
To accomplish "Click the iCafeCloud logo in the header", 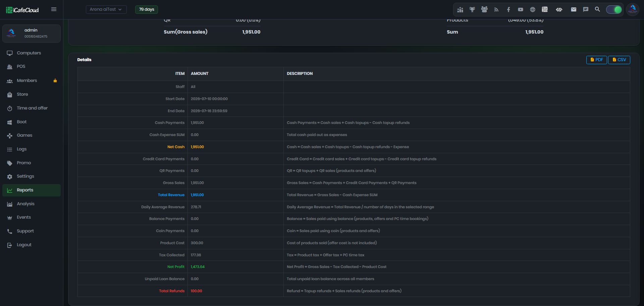I will click(22, 10).
